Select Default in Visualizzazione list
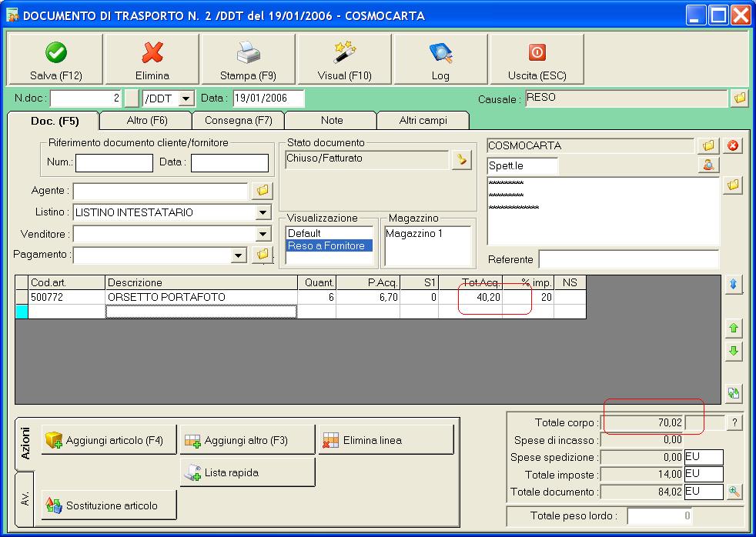 click(329, 233)
